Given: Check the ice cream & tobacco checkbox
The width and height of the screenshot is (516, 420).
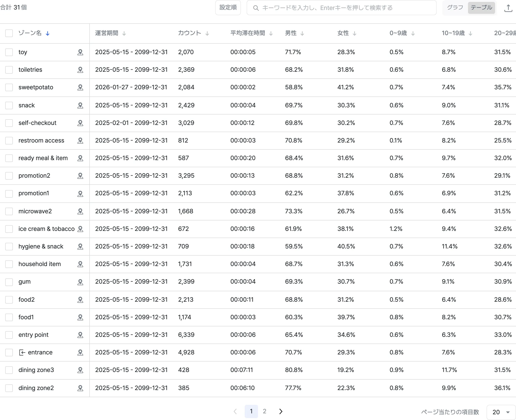Looking at the screenshot, I should click(9, 229).
